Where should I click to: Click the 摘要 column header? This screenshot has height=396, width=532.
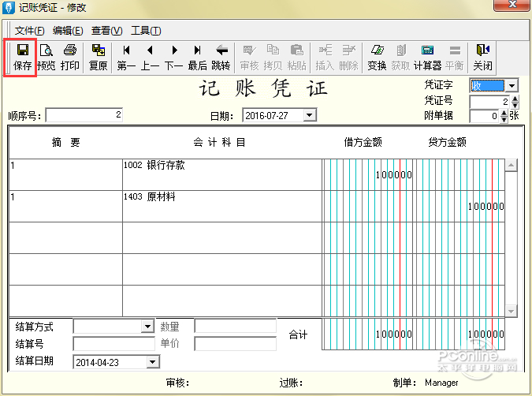(x=66, y=142)
